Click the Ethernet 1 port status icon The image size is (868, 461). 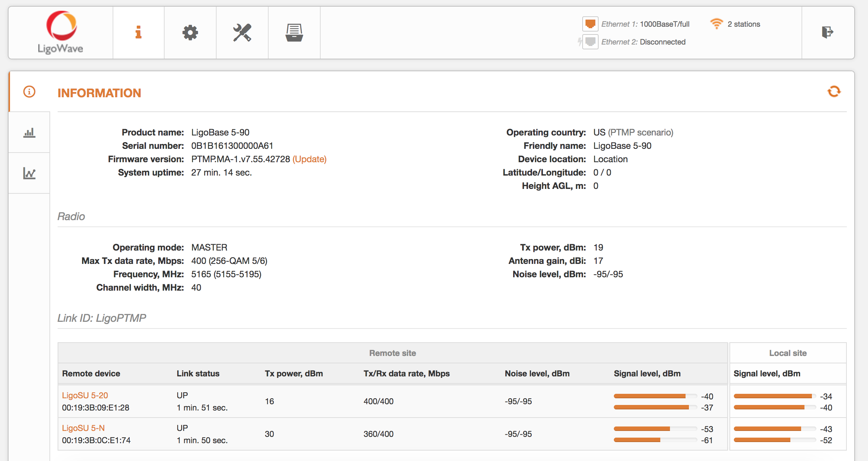point(590,24)
